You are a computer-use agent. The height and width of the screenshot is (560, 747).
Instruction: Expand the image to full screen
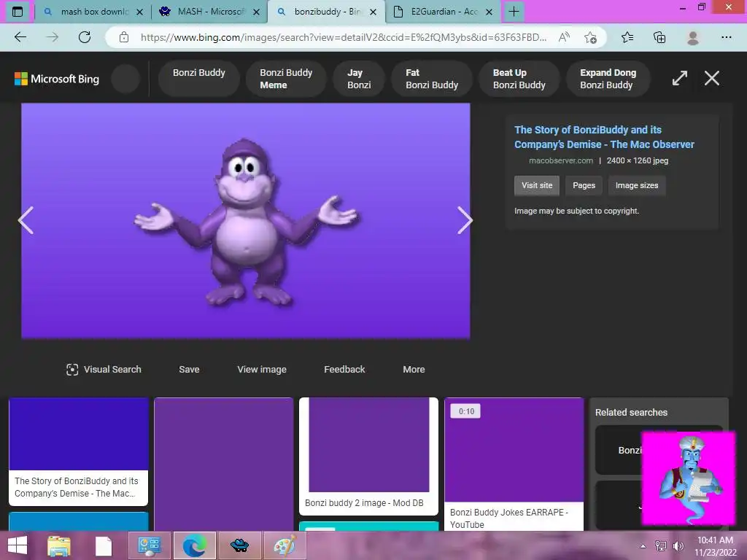[x=679, y=78]
